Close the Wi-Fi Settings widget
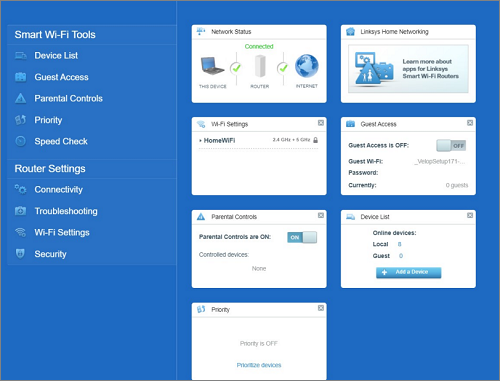The height and width of the screenshot is (381, 500). [321, 123]
